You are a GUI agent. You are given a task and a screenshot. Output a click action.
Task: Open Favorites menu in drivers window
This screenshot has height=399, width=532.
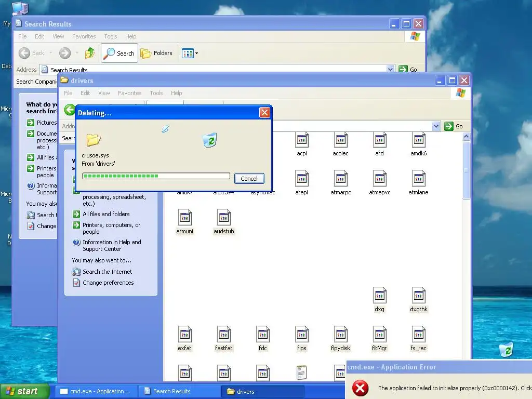tap(129, 93)
